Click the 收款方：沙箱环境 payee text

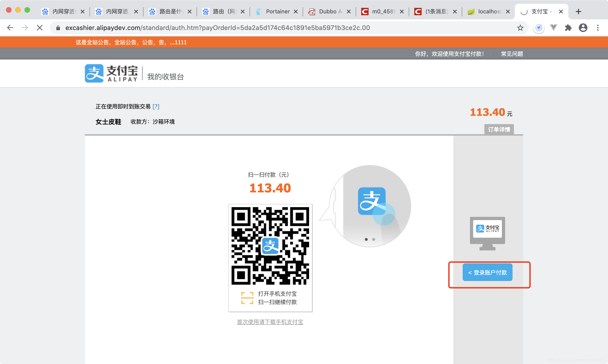tap(152, 122)
